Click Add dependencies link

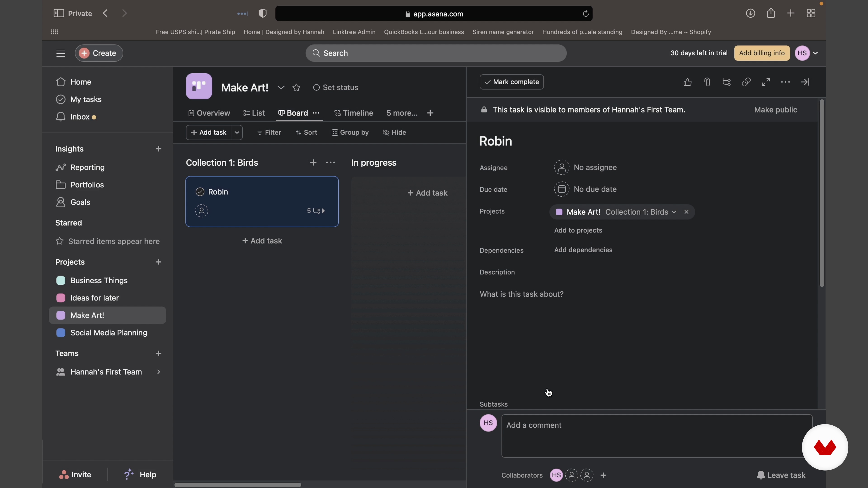(x=583, y=250)
